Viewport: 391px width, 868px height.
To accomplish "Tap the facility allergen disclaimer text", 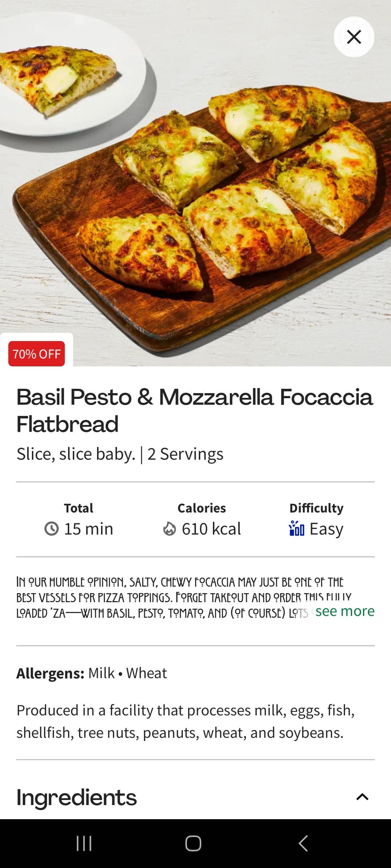I will point(185,722).
